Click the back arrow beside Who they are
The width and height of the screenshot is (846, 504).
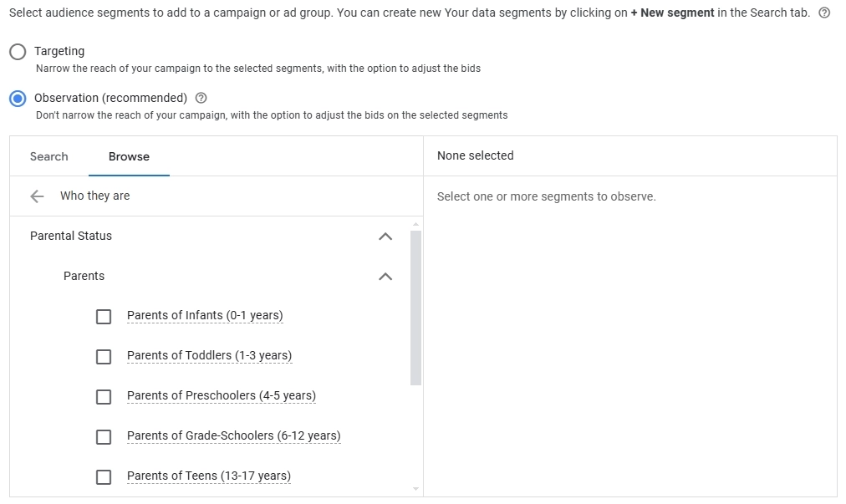[x=37, y=196]
